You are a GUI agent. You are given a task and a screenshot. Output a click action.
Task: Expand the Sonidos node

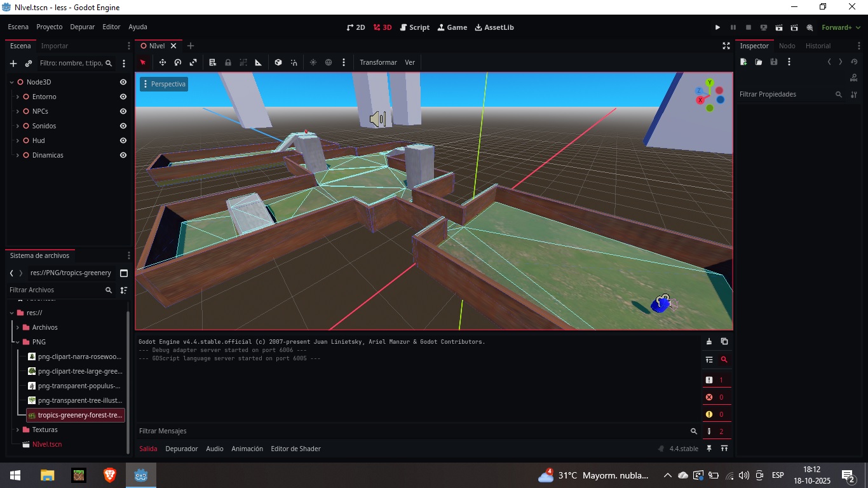pyautogui.click(x=17, y=126)
